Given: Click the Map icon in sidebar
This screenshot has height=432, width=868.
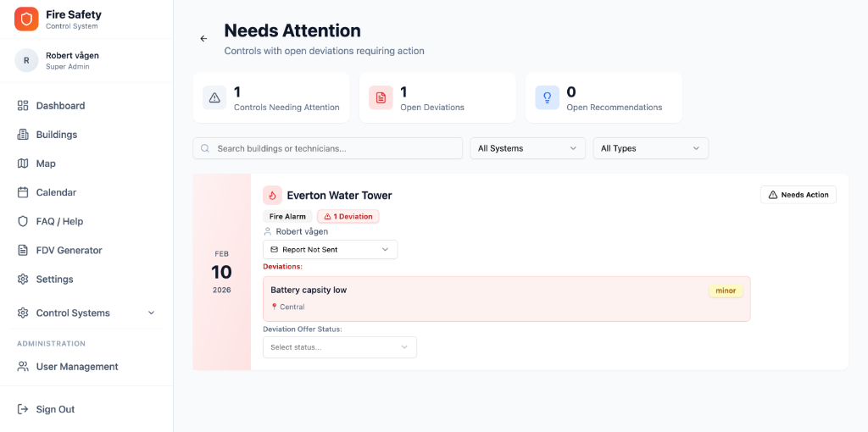Looking at the screenshot, I should 23,163.
